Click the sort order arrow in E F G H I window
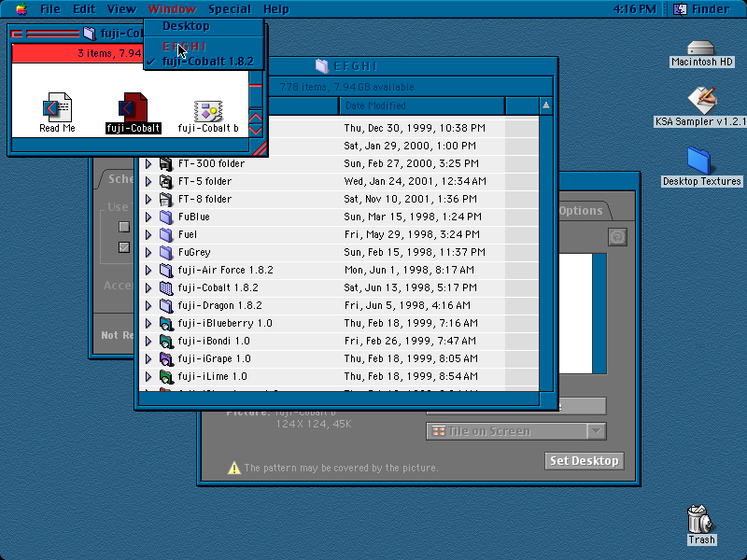Image resolution: width=747 pixels, height=560 pixels. pos(546,105)
